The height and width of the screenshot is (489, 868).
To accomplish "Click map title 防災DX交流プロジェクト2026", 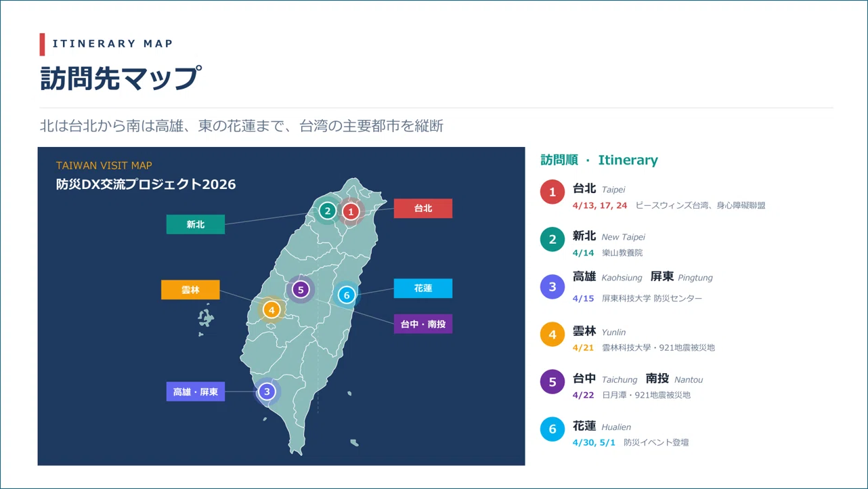I will 146,184.
